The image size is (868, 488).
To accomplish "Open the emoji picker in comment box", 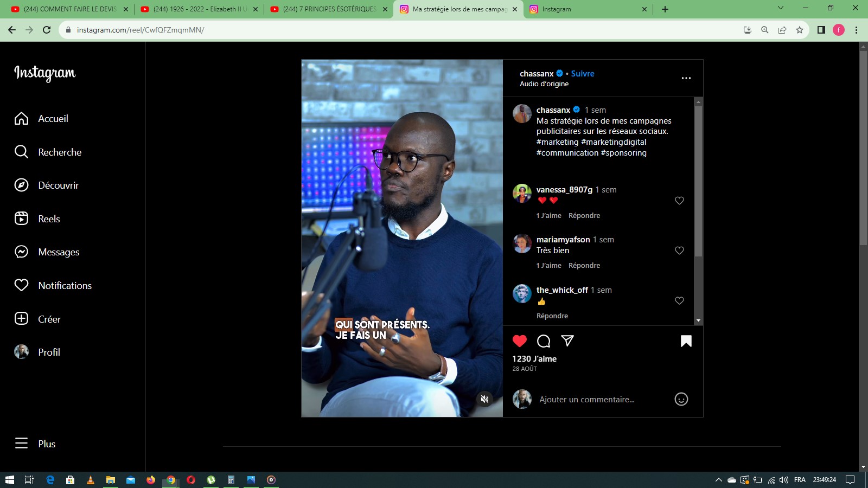I will click(681, 400).
